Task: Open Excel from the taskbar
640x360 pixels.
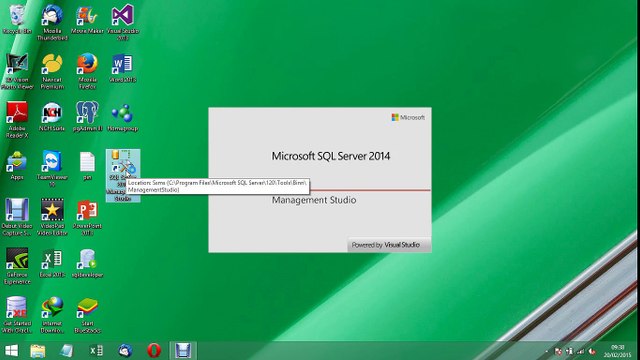Action: (x=96, y=351)
